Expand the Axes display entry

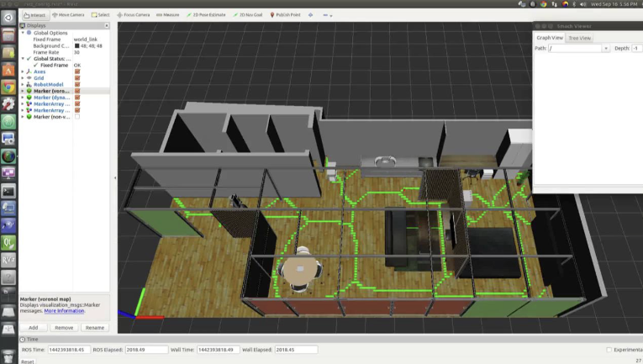pos(23,71)
